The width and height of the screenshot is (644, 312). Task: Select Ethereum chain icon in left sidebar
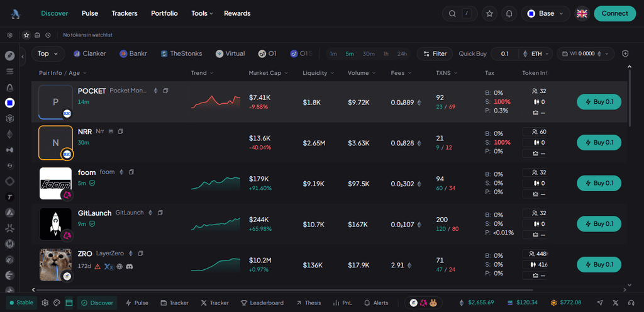click(x=10, y=134)
